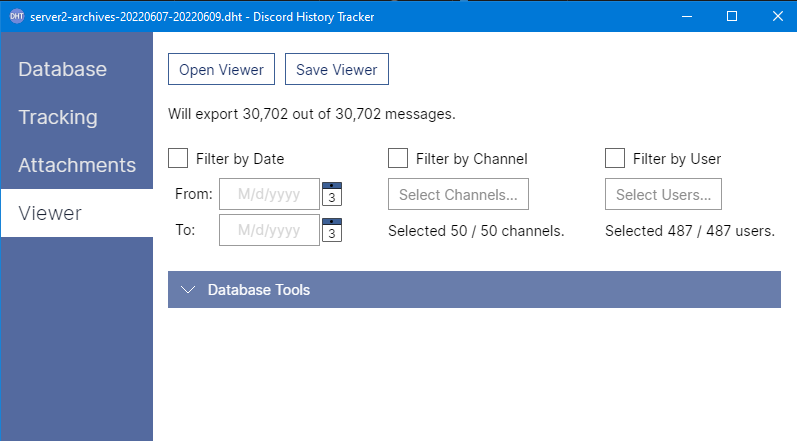Close the Discord History Tracker window

pos(777,16)
